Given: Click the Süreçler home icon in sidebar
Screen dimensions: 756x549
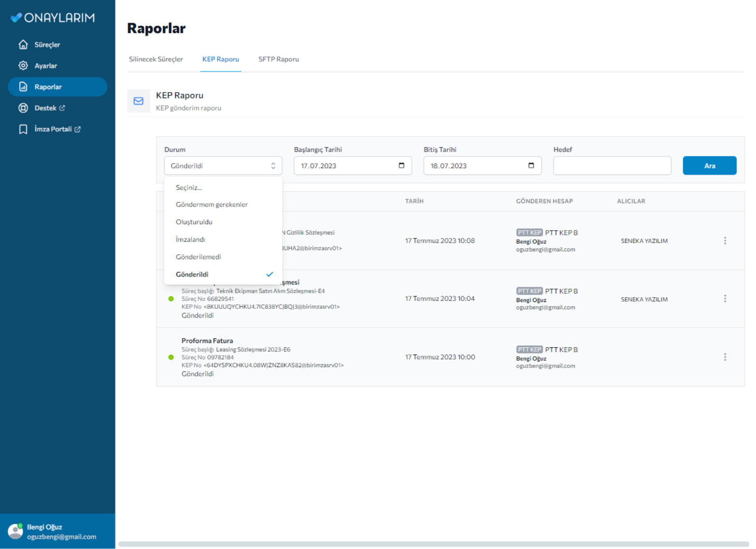Looking at the screenshot, I should click(23, 44).
